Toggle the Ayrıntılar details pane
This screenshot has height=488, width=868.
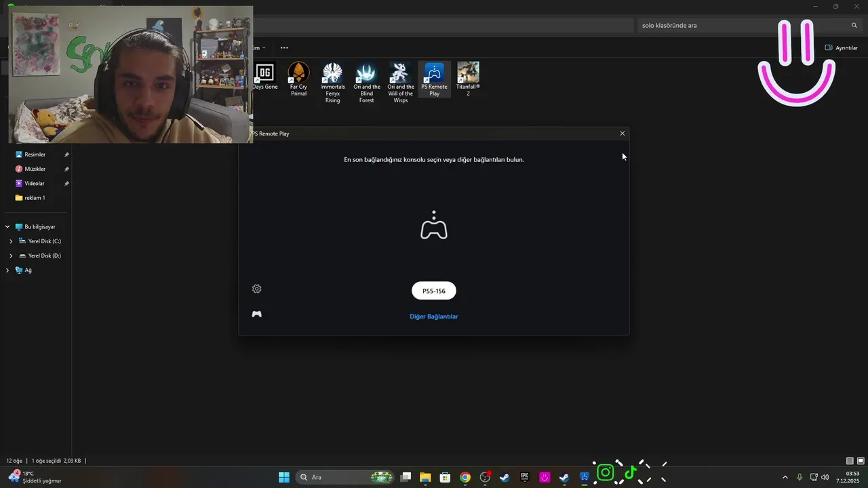click(841, 47)
